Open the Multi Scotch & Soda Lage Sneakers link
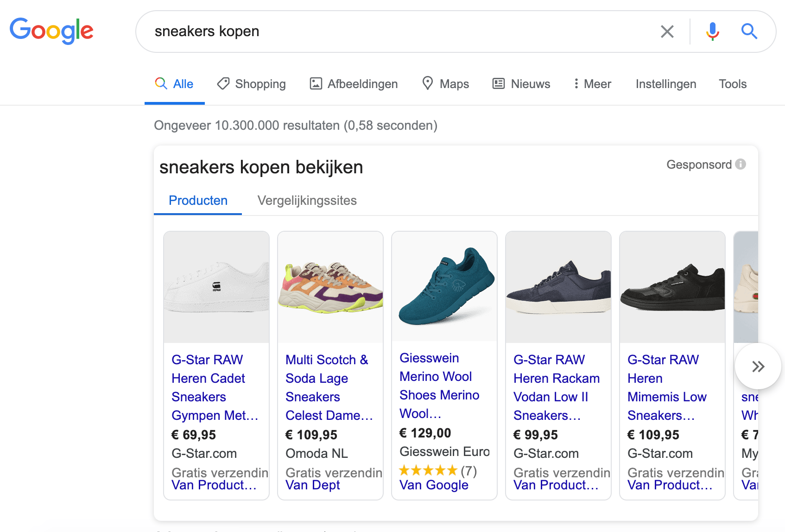Image resolution: width=785 pixels, height=532 pixels. [329, 387]
